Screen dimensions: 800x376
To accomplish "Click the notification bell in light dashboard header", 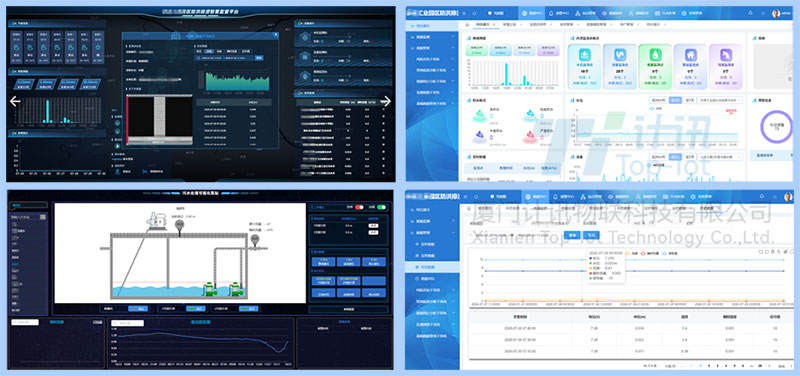I will pos(751,13).
